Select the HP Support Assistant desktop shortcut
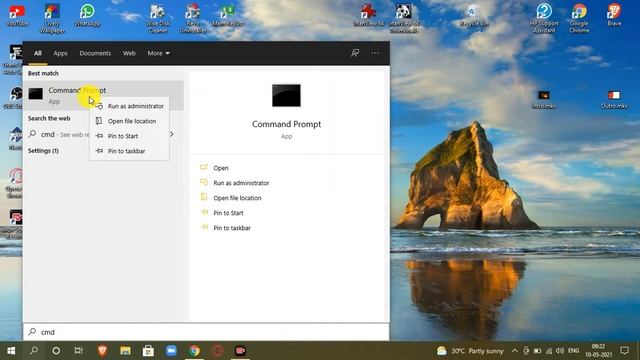The width and height of the screenshot is (640, 360). click(x=544, y=18)
